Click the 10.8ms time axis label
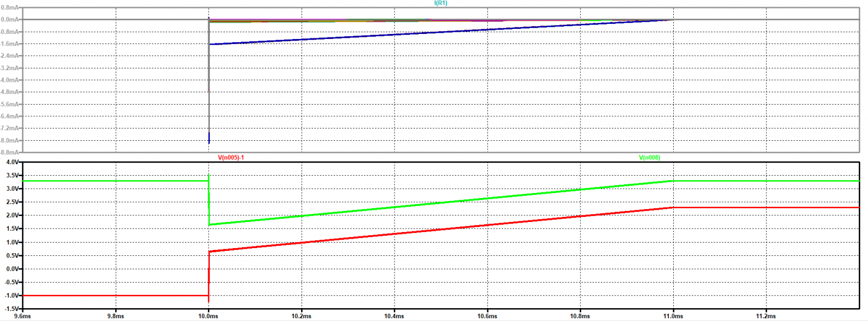868x321 pixels. [580, 316]
